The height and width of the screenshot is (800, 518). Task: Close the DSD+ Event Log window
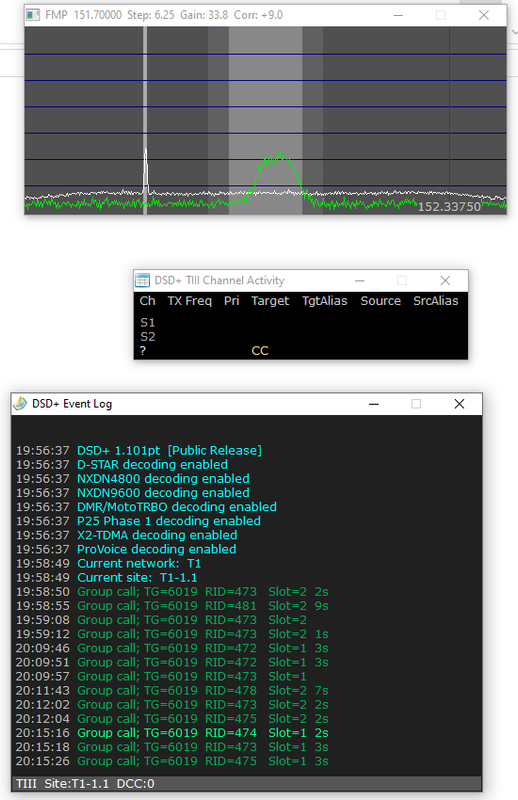click(x=459, y=404)
